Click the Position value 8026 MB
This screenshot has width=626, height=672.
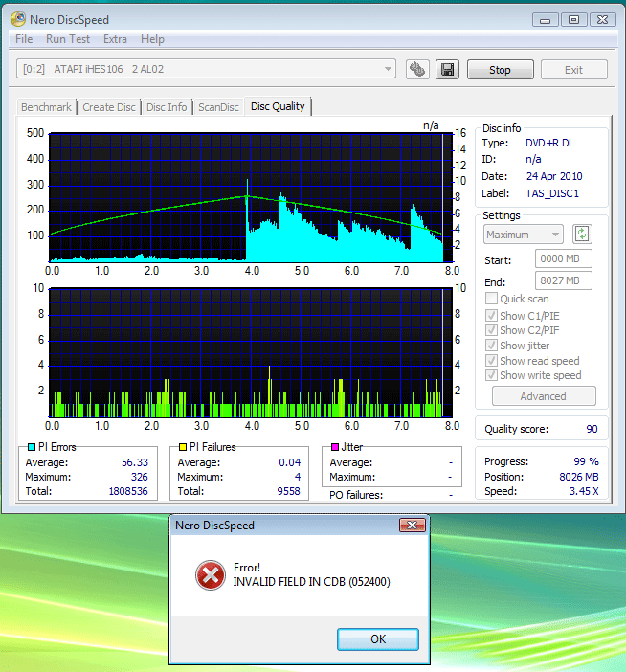click(x=579, y=477)
